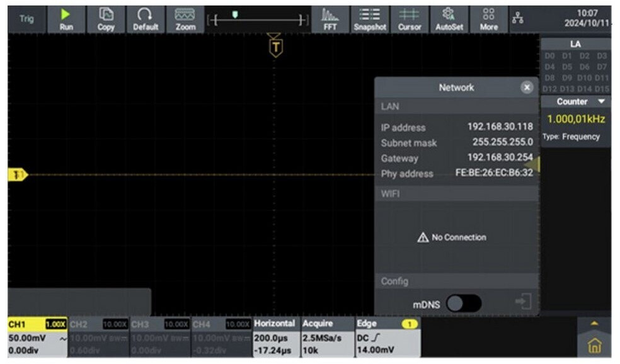The width and height of the screenshot is (620, 364).
Task: Open CH1 channel settings
Action: tap(38, 337)
